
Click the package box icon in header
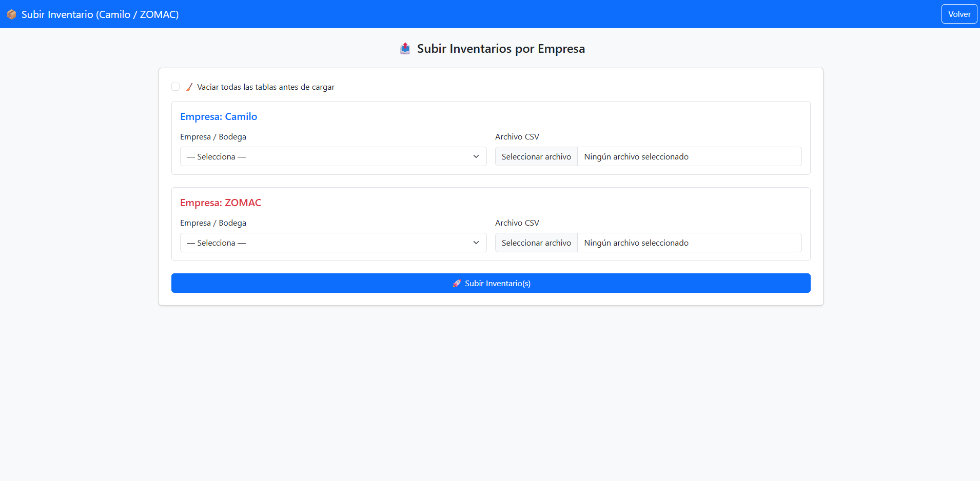pos(11,14)
